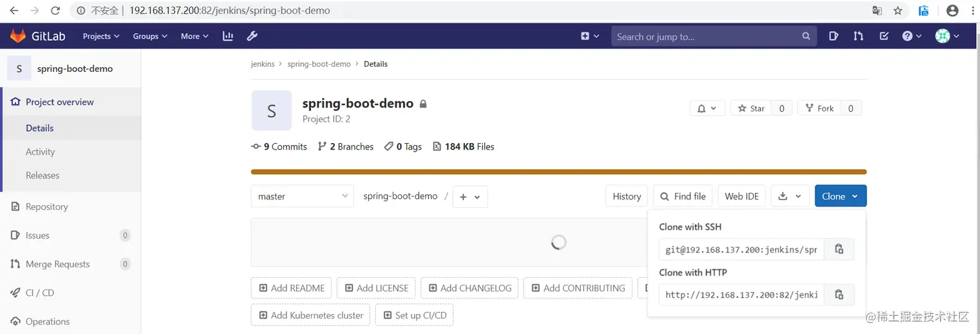Viewport: 980px width, 334px height.
Task: Click the 0 Tags link
Action: point(403,146)
